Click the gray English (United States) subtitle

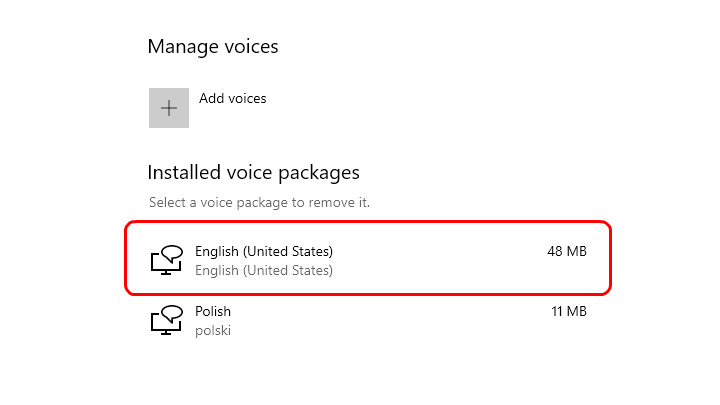pyautogui.click(x=264, y=270)
